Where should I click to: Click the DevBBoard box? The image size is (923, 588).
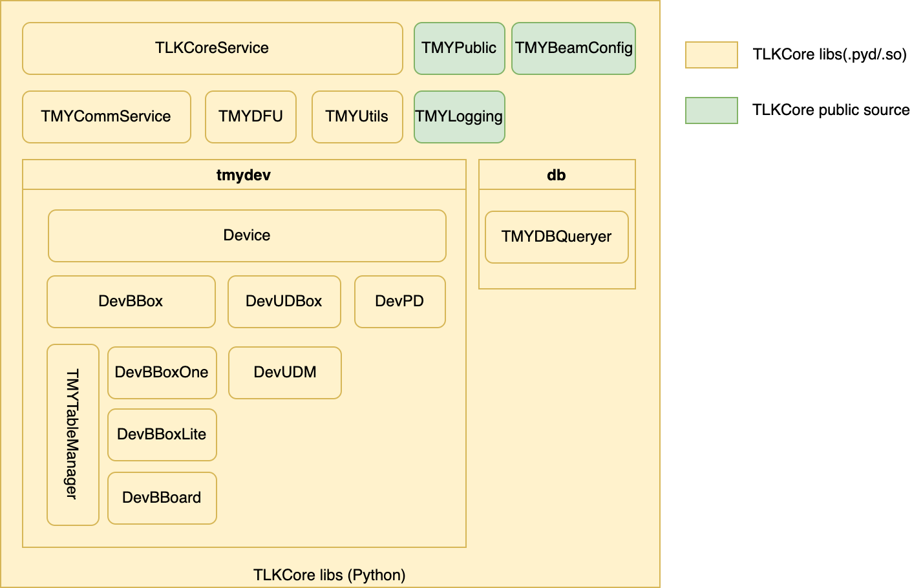pos(162,498)
